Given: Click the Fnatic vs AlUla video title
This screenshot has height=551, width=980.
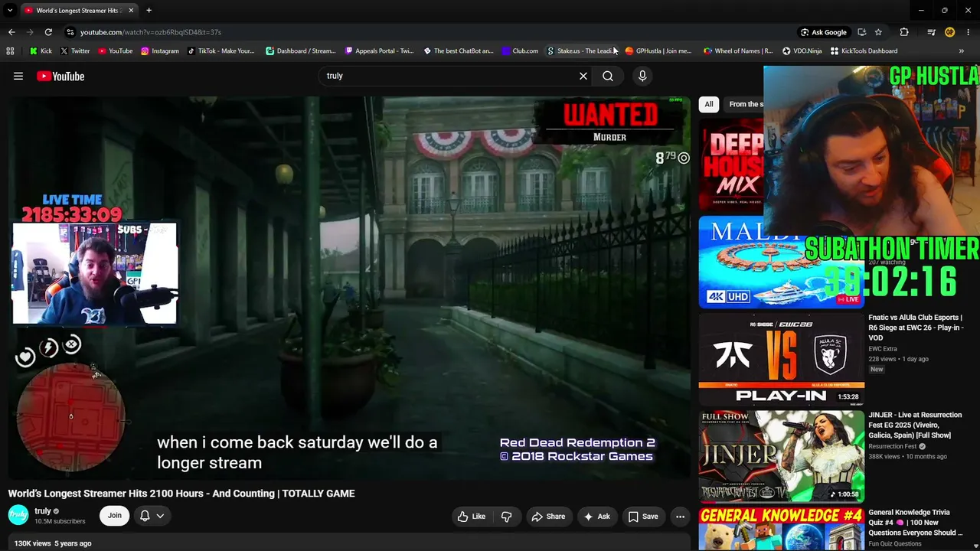Looking at the screenshot, I should pos(915,328).
